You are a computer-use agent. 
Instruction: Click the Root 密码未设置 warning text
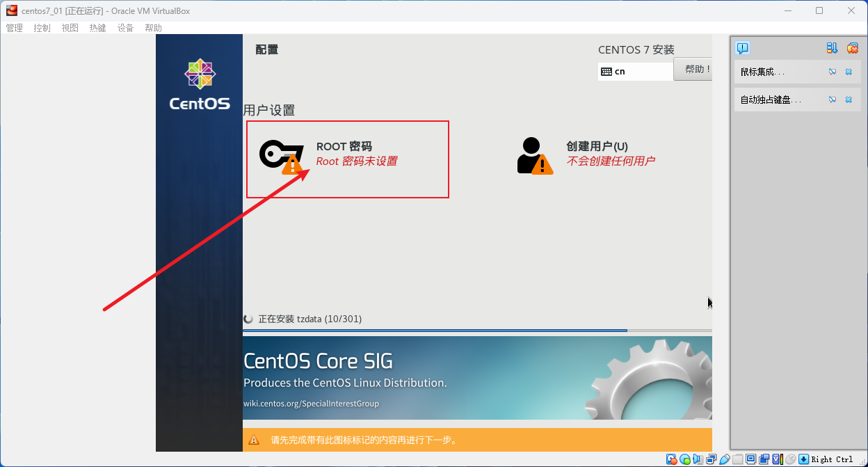[357, 161]
